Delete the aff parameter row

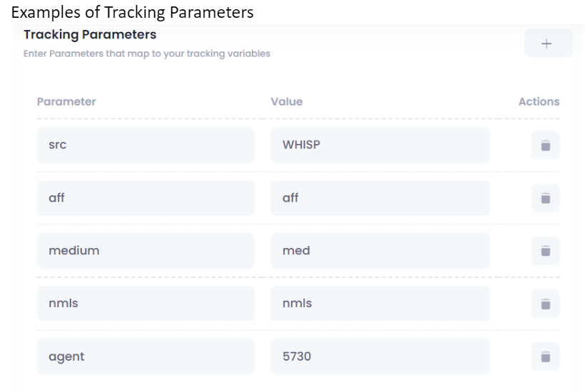point(546,198)
